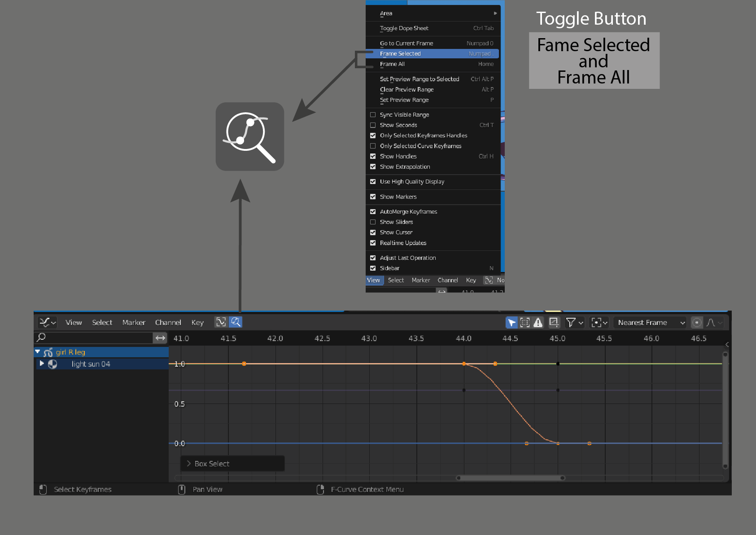This screenshot has height=535, width=756.
Task: Choose Clear Preview Range
Action: coord(433,89)
